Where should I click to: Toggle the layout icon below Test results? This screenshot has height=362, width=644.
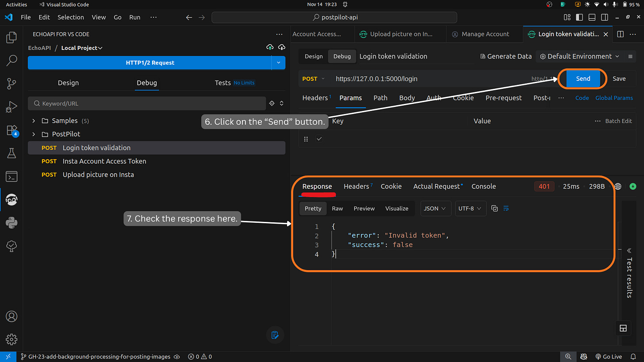[x=623, y=328]
